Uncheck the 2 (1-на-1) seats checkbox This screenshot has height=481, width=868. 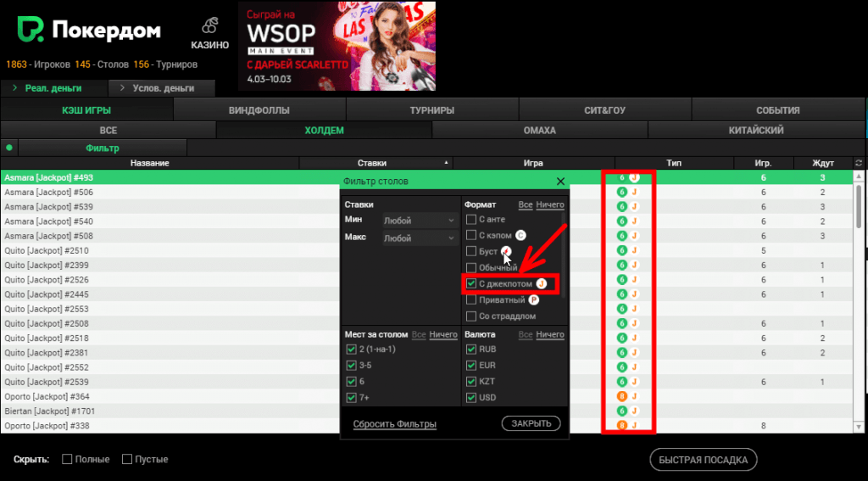[351, 349]
